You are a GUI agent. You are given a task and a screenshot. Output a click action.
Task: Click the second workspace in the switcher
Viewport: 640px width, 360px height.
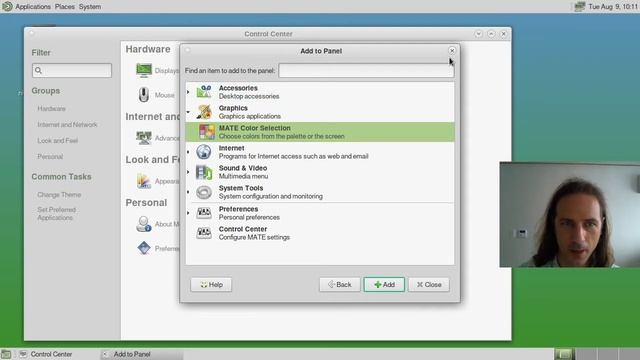point(586,354)
